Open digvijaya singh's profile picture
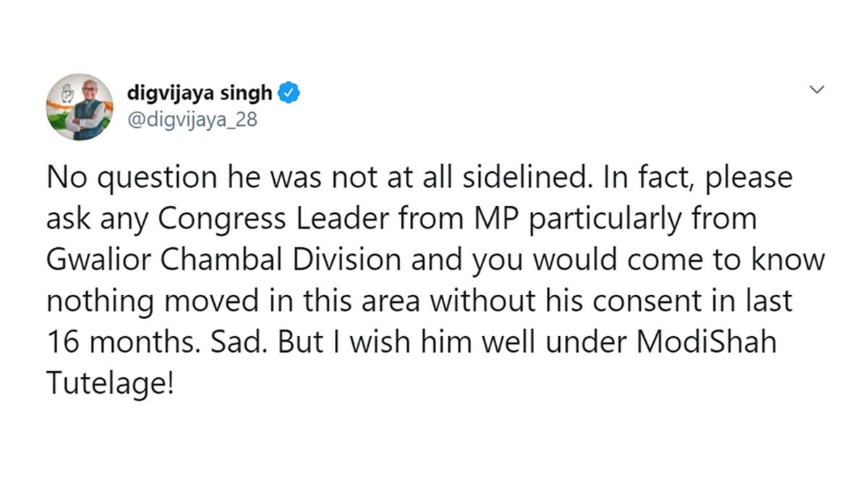Image resolution: width=868 pixels, height=482 pixels. 80,107
